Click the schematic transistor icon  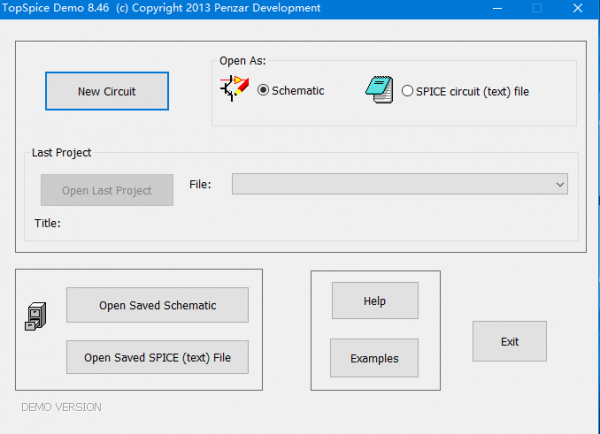click(x=233, y=90)
